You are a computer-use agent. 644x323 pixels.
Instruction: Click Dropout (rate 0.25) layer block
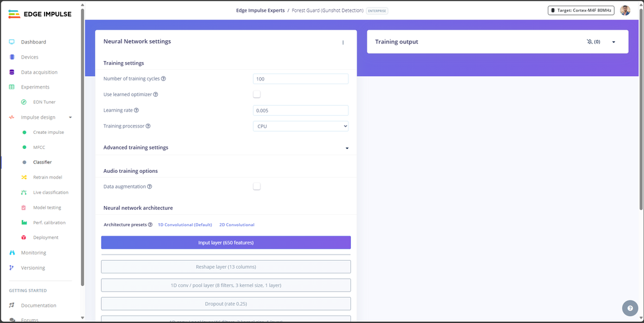[x=226, y=304]
